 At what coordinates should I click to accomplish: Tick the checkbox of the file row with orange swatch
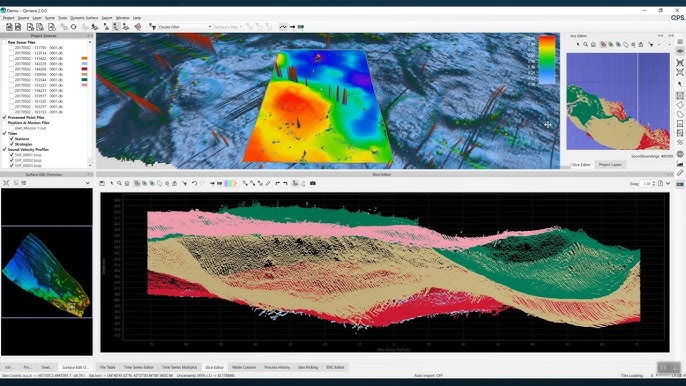tap(12, 58)
